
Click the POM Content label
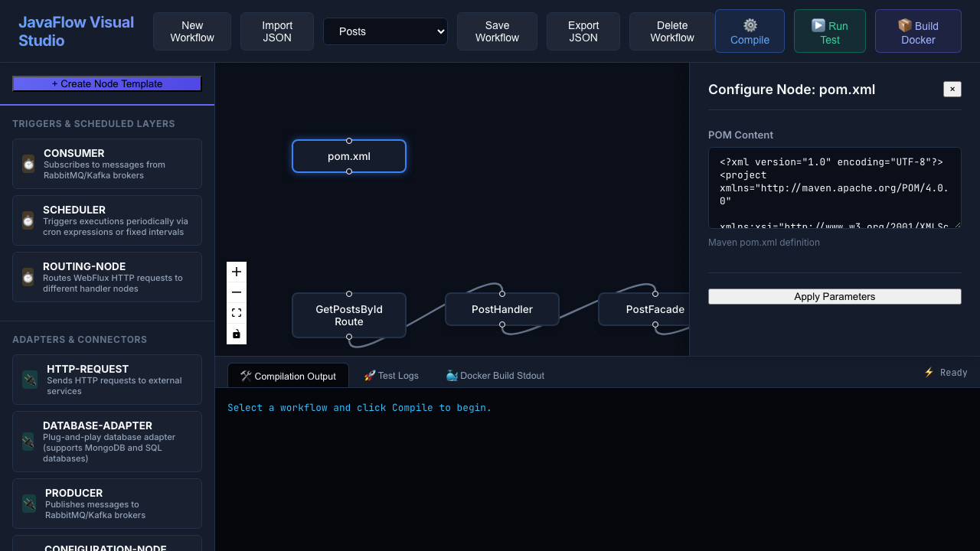tap(740, 135)
